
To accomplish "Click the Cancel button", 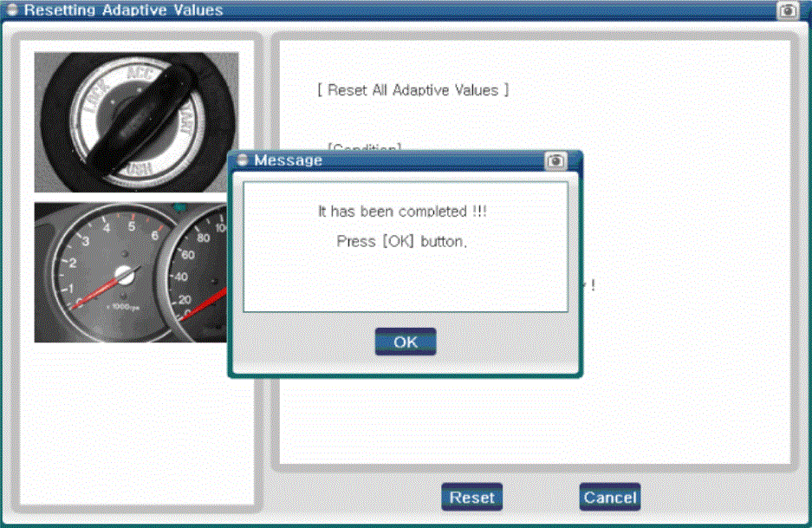I will 610,498.
